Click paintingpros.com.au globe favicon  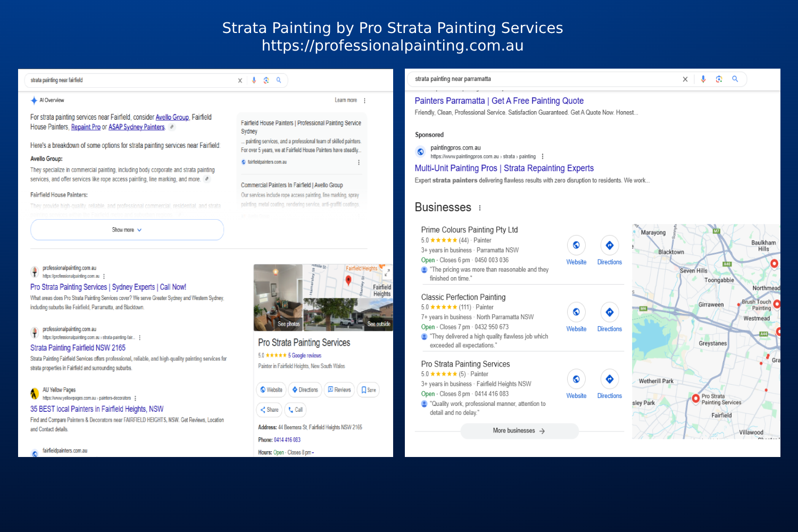click(x=420, y=152)
